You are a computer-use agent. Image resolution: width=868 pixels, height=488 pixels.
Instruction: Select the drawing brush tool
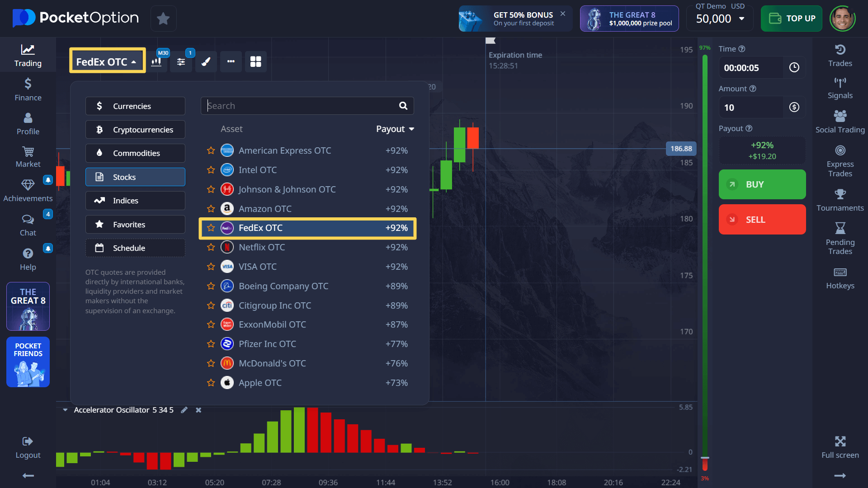206,61
